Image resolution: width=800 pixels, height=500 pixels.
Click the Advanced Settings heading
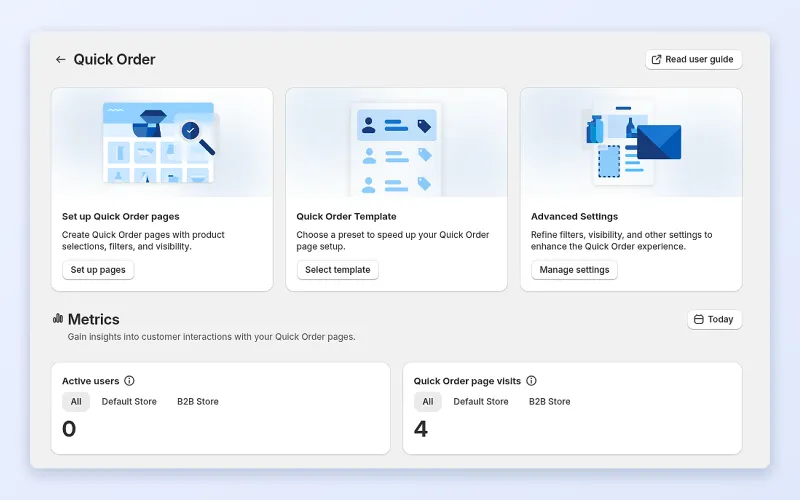click(x=574, y=216)
